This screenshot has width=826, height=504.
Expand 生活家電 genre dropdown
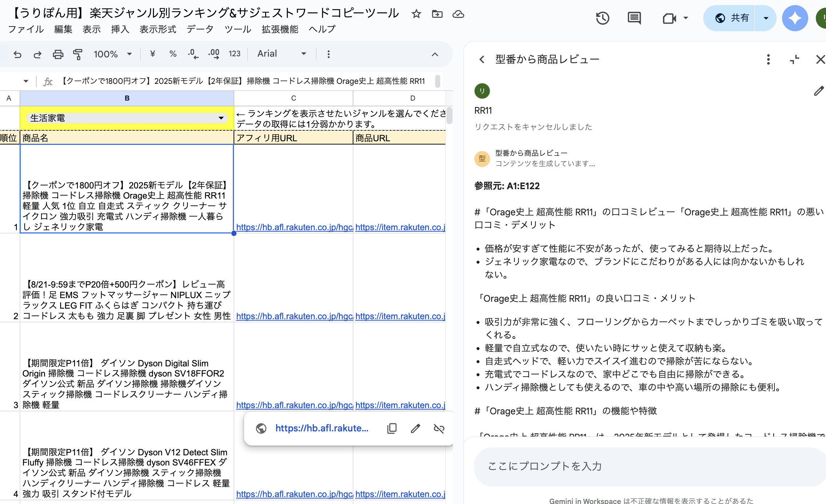point(221,118)
